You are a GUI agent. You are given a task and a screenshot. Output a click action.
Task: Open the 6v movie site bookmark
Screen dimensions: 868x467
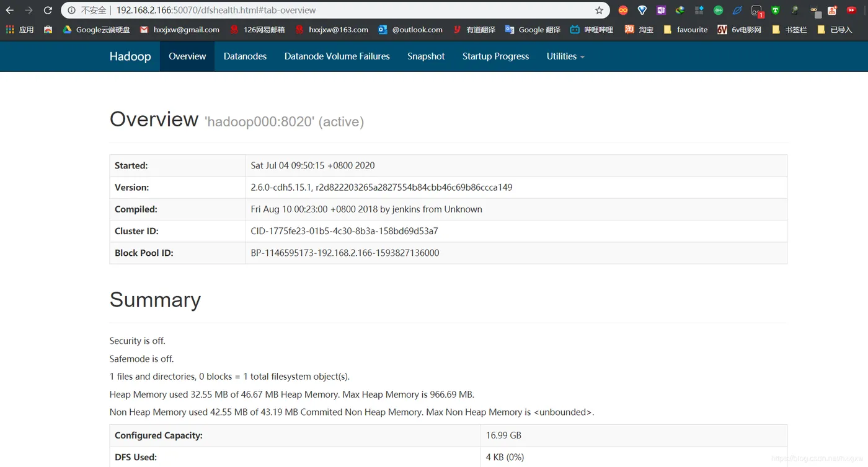739,29
